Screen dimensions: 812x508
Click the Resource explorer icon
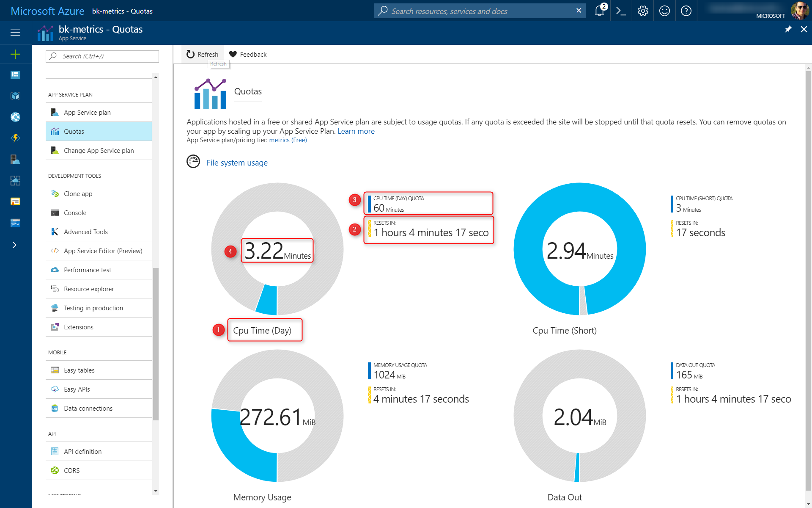click(x=55, y=289)
